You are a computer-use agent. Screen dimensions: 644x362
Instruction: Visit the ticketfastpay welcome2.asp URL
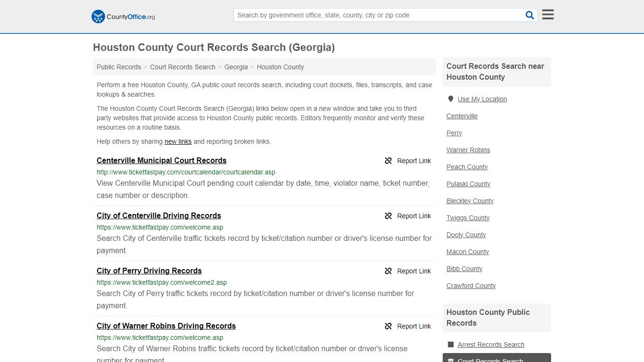[x=162, y=282]
